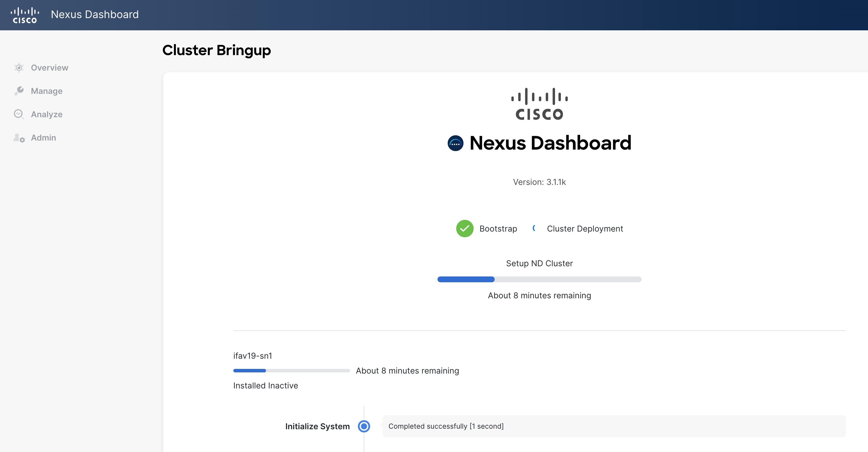Click the round blue Nexus Dashboard icon

click(x=455, y=143)
